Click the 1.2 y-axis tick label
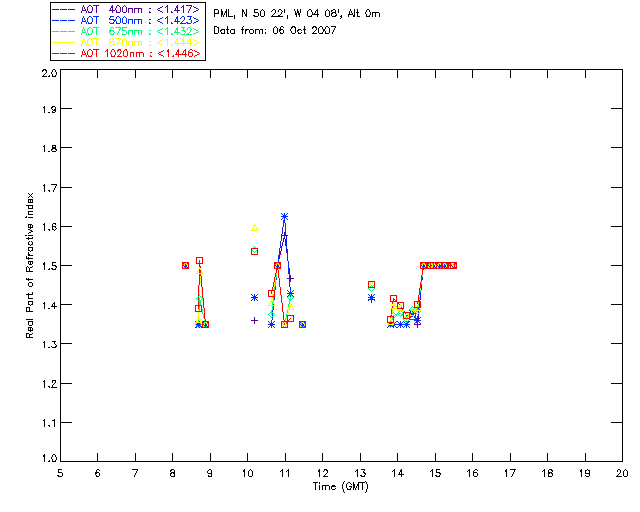Viewport: 640px width, 512px height. pyautogui.click(x=49, y=384)
